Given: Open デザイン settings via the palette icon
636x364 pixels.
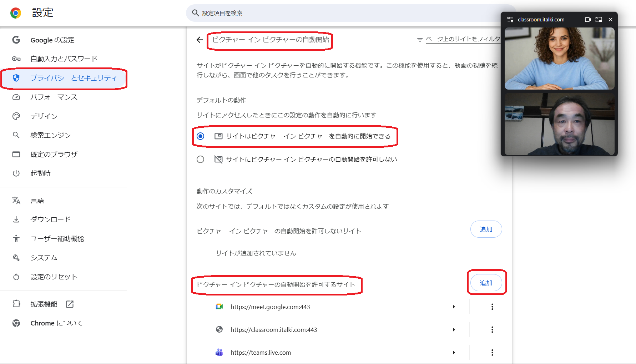Looking at the screenshot, I should (x=16, y=116).
